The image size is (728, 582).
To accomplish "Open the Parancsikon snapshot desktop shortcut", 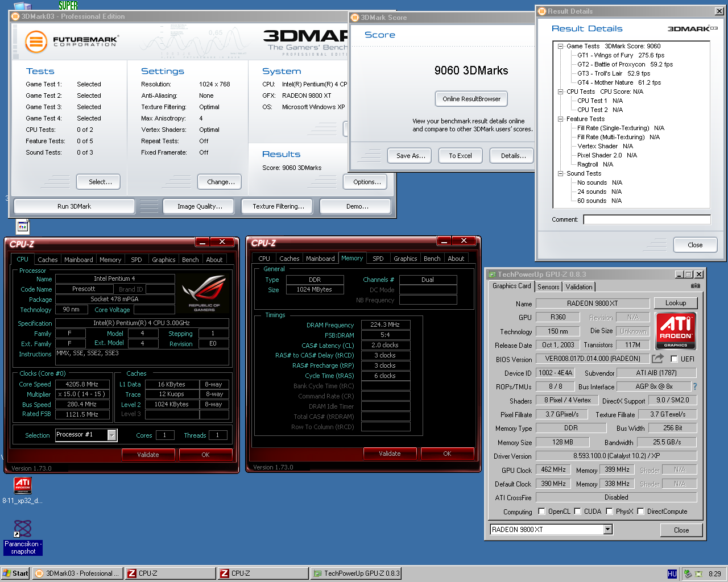I will 23,537.
